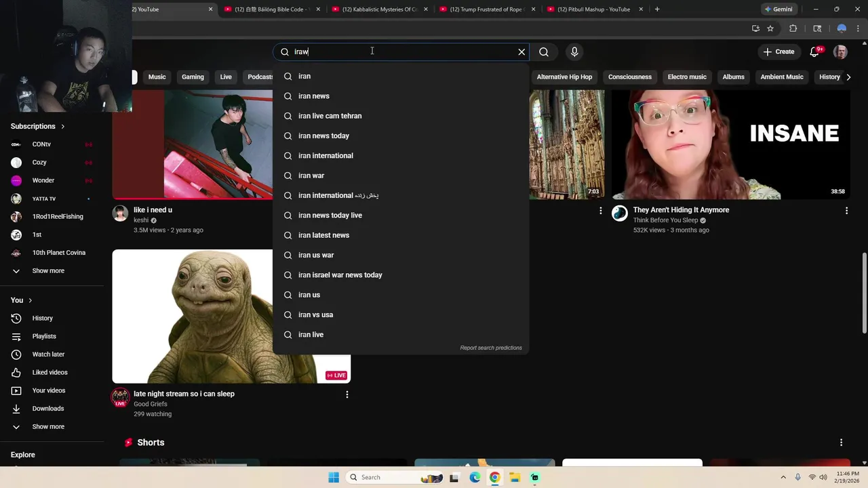868x488 pixels.
Task: Open a new browser tab
Action: [x=656, y=9]
